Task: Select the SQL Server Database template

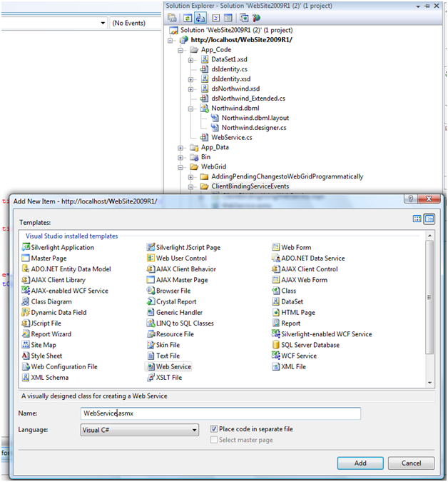Action: click(x=310, y=345)
